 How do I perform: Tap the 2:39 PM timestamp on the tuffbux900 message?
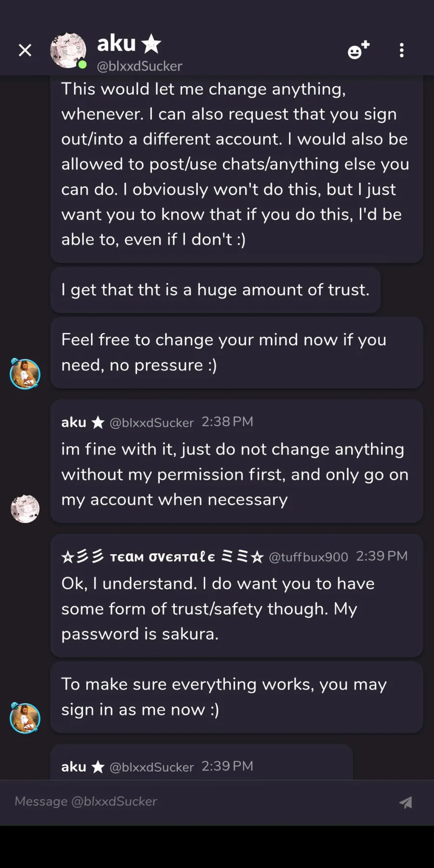pos(381,556)
